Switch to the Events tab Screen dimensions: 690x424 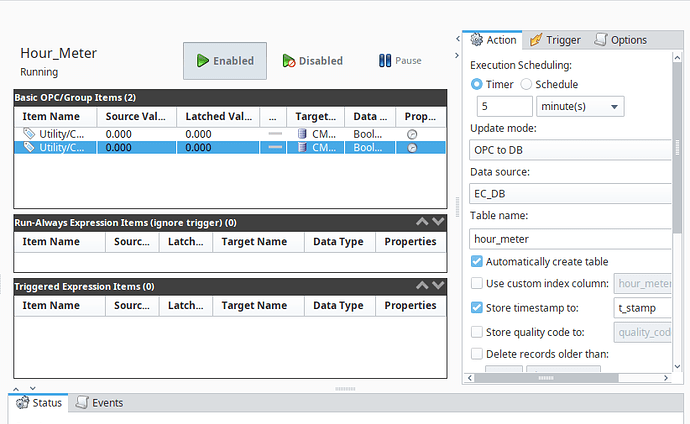pos(99,403)
